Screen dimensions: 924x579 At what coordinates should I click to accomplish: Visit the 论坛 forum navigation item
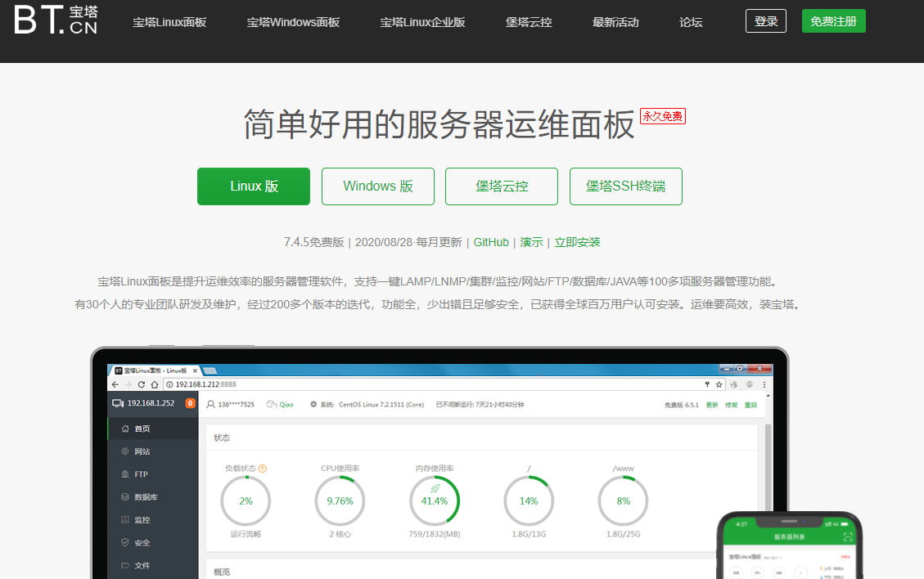[691, 22]
